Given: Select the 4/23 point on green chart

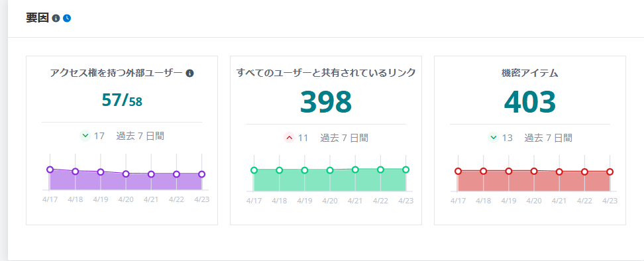Looking at the screenshot, I should pyautogui.click(x=405, y=170).
